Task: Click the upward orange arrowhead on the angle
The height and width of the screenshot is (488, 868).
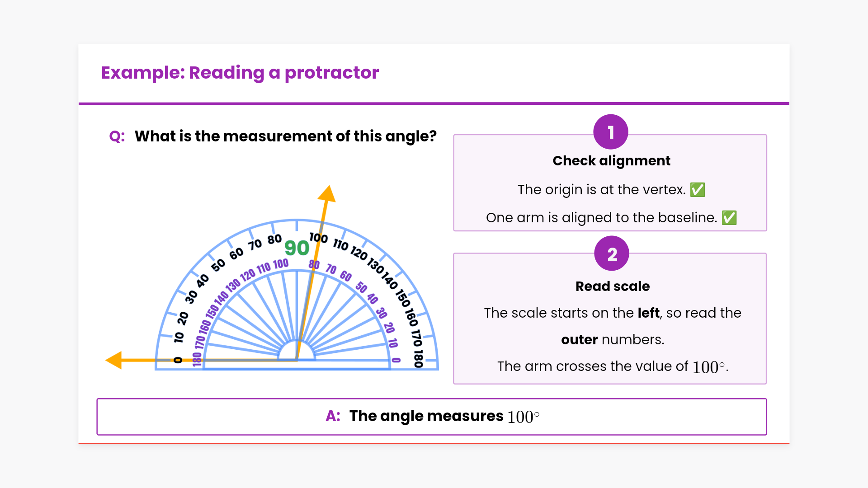Action: click(327, 193)
